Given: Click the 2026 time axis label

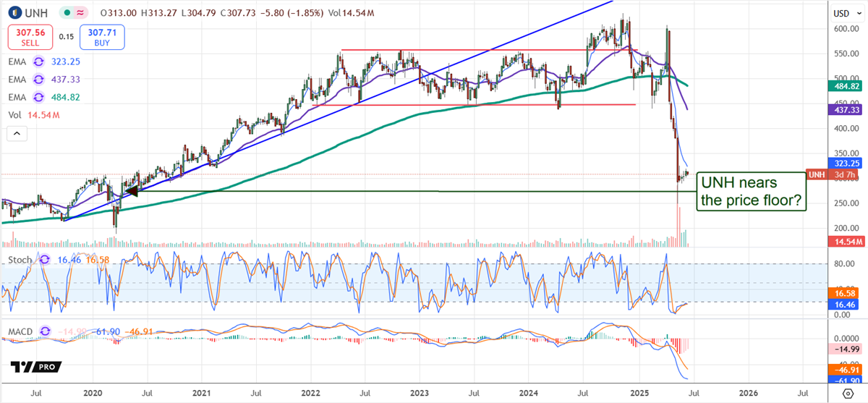Looking at the screenshot, I should coord(749,394).
